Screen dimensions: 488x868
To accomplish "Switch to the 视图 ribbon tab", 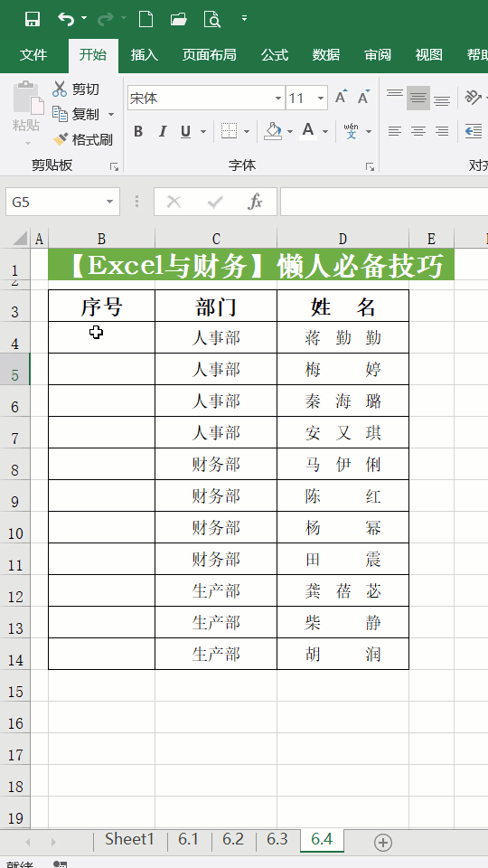I will pyautogui.click(x=428, y=55).
